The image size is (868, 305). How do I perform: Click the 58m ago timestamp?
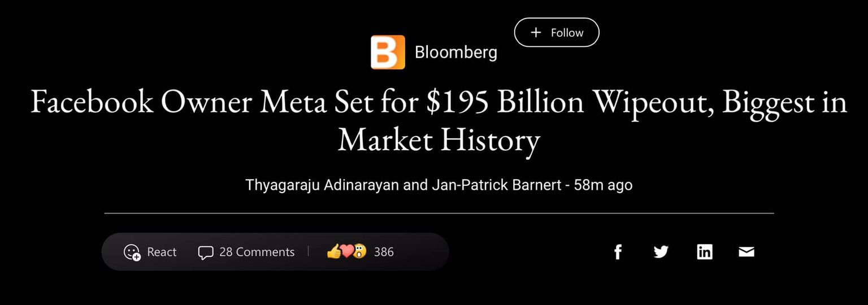(x=603, y=185)
